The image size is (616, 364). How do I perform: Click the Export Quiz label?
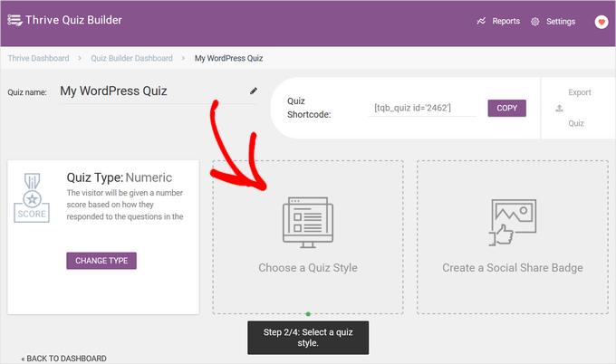[x=579, y=108]
